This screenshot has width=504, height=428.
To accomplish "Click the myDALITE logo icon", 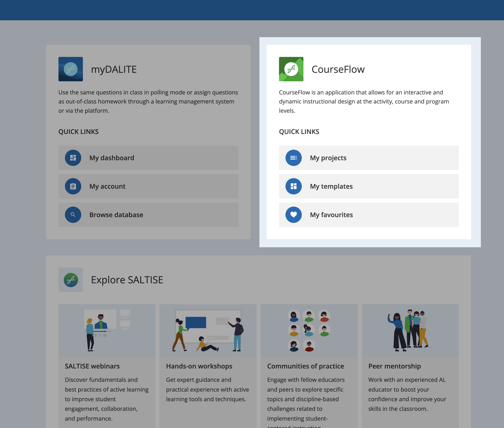I will point(70,69).
